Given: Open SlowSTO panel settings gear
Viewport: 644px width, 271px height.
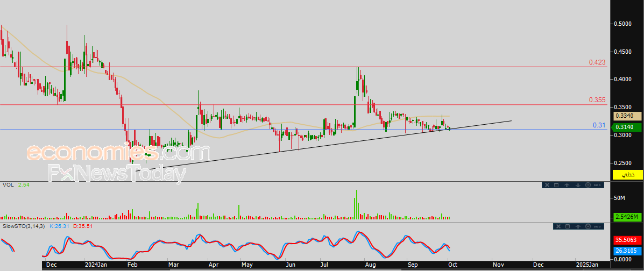Looking at the screenshot, I should 588,227.
